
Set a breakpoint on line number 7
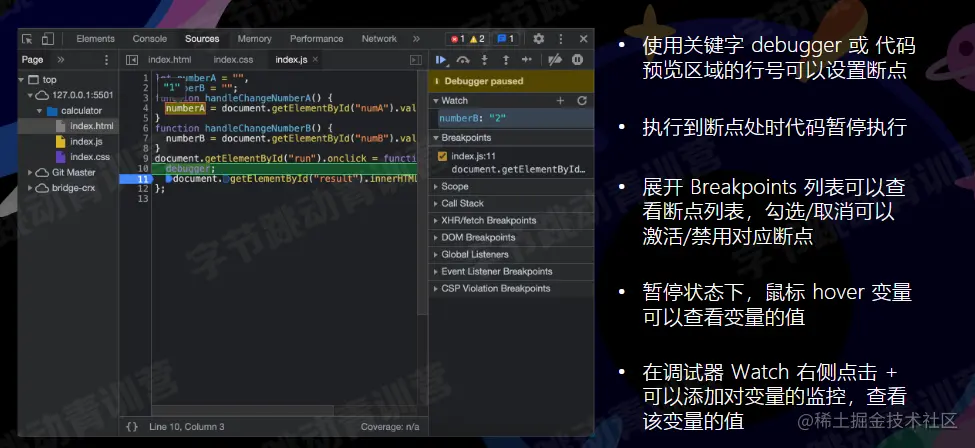[145, 138]
